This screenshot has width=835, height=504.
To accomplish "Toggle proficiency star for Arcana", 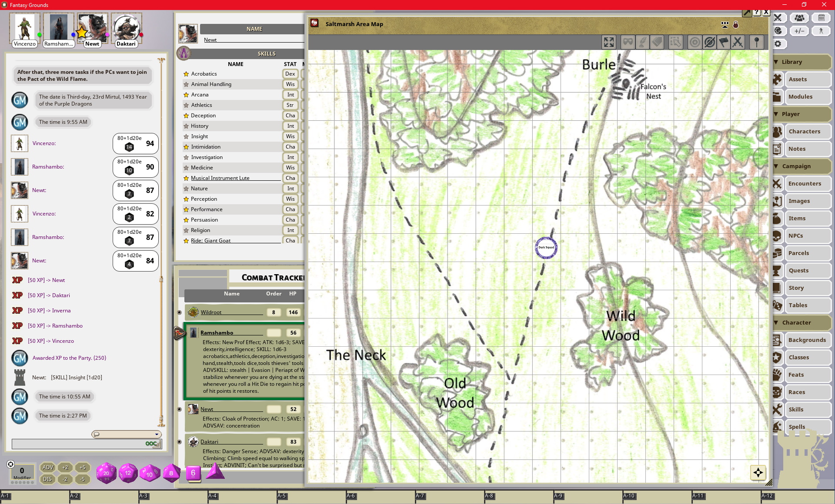I will click(x=186, y=95).
